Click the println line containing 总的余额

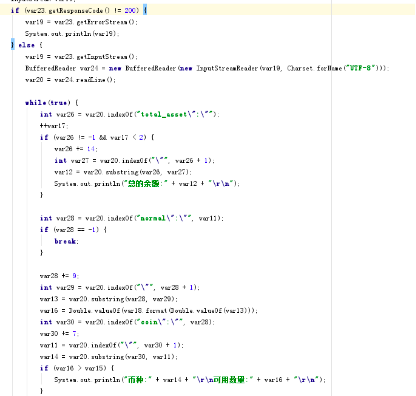(147, 184)
